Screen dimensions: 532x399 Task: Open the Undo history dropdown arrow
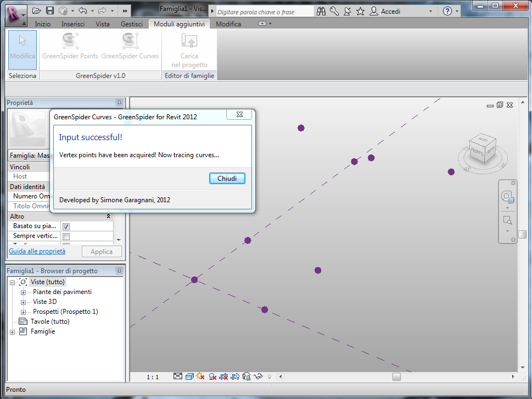click(x=92, y=11)
